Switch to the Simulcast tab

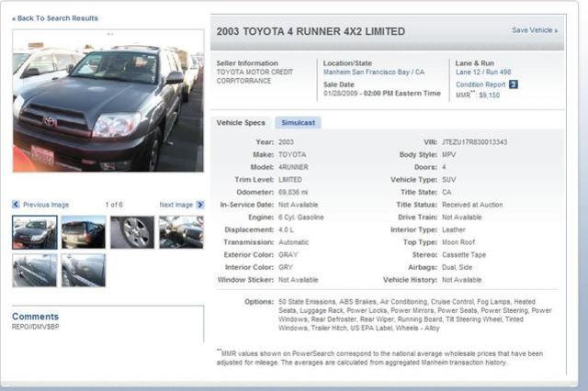click(298, 122)
